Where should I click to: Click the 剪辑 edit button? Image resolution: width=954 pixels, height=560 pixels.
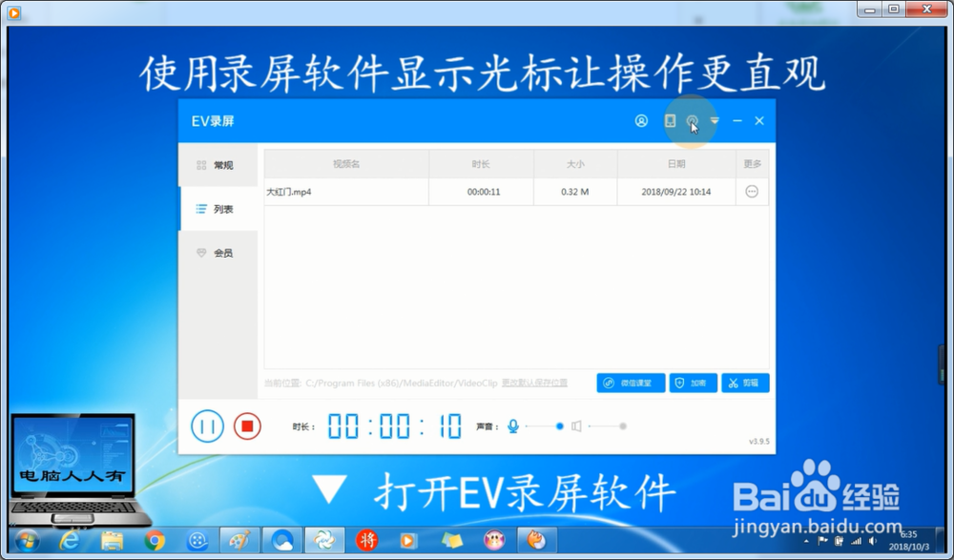(x=745, y=383)
